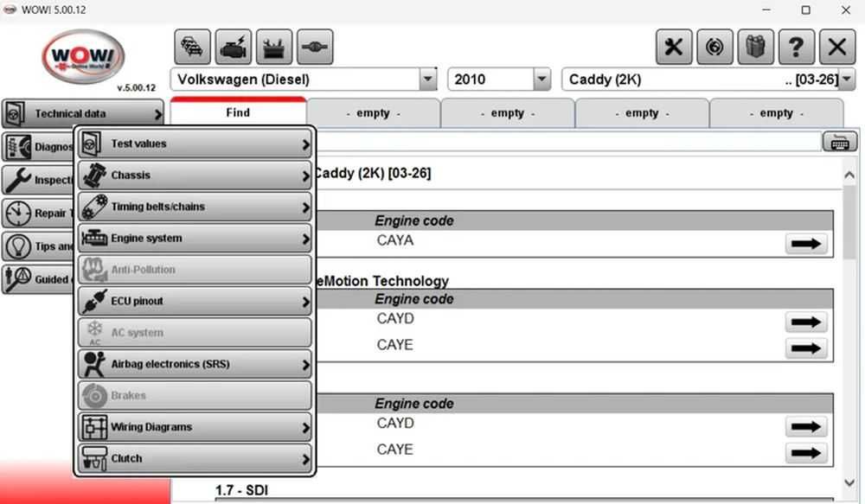Click the last section CAYD arrow button
Image resolution: width=865 pixels, height=504 pixels.
click(x=806, y=426)
